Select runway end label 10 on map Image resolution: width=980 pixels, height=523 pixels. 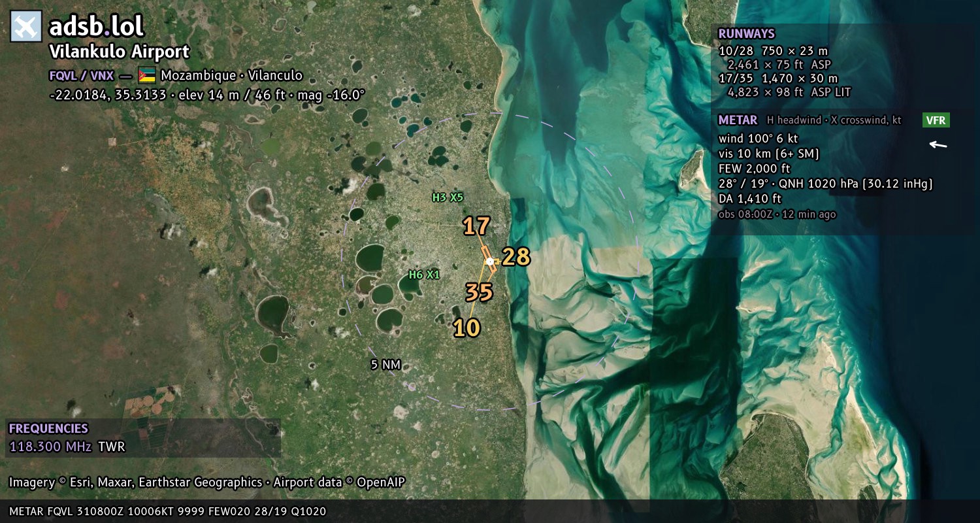466,328
